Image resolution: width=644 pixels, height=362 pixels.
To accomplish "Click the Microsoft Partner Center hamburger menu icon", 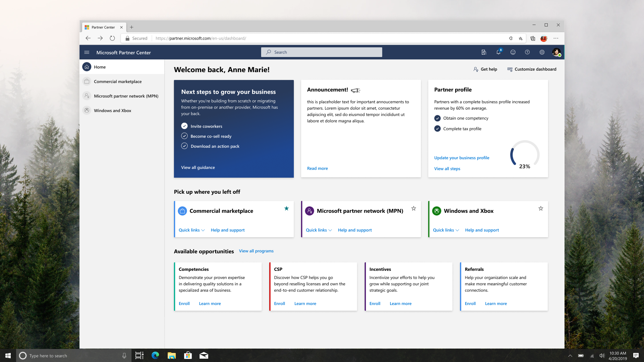I will (x=88, y=52).
